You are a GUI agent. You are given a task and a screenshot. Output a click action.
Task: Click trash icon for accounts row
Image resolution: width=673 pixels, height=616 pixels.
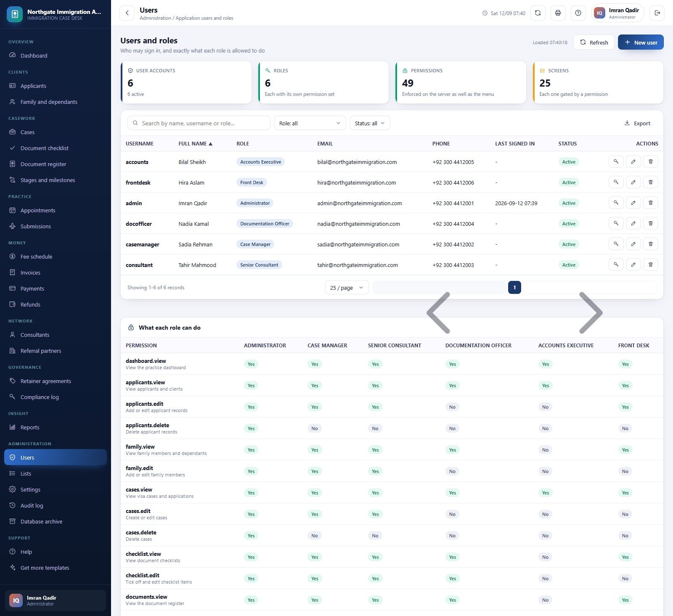(650, 161)
